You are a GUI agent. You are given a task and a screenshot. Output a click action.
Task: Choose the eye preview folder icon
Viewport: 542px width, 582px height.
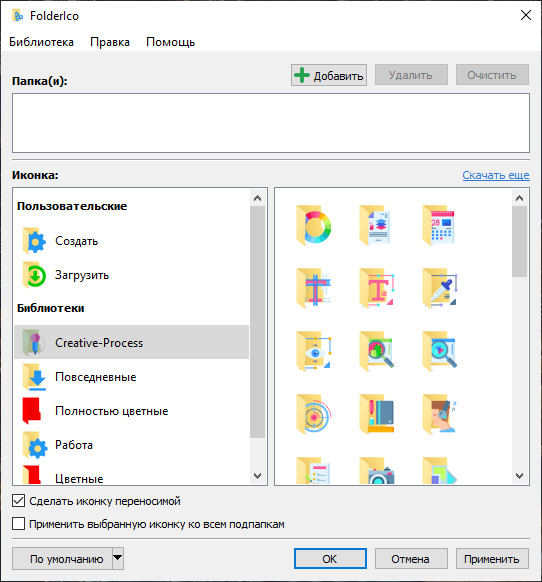(314, 351)
